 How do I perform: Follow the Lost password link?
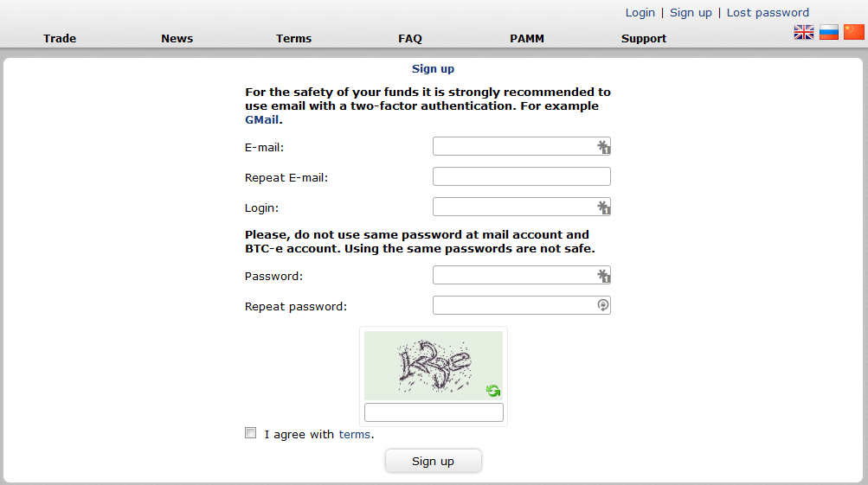[768, 13]
